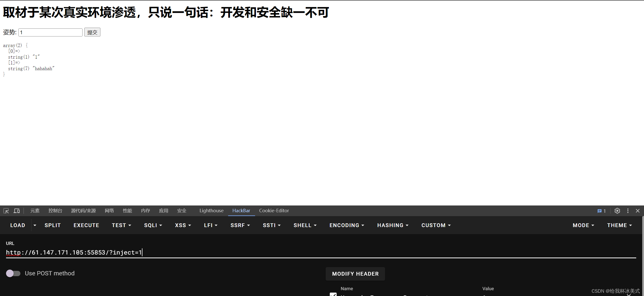The width and height of the screenshot is (644, 296).
Task: Click the EXECUTE button in HackBar
Action: (x=86, y=225)
